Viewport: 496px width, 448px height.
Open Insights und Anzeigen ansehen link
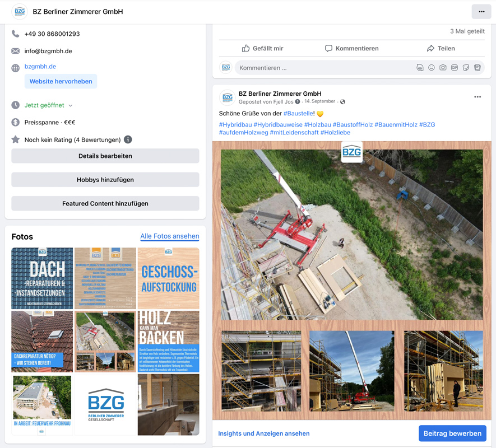264,433
